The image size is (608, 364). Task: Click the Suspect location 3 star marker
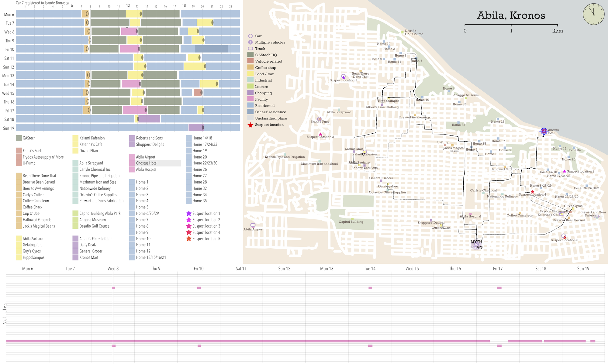pos(320,134)
